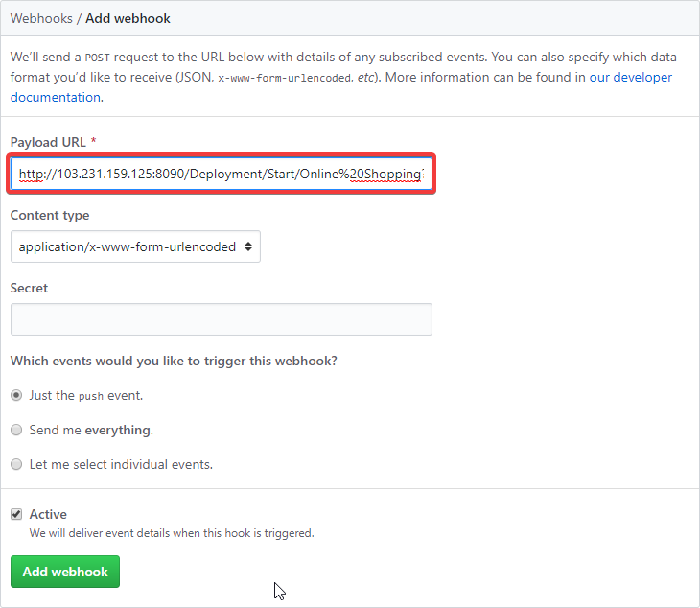Image resolution: width=700 pixels, height=608 pixels.
Task: Click the 'Secret' field label
Action: 29,288
